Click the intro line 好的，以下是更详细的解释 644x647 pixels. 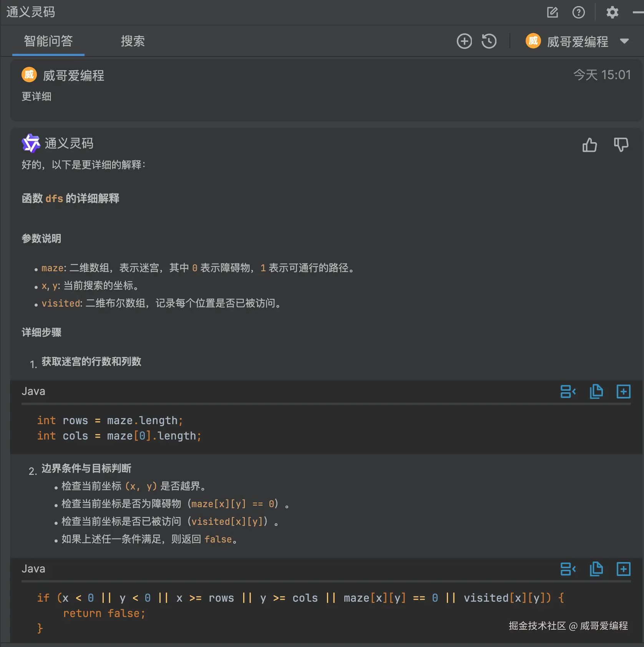click(x=83, y=165)
